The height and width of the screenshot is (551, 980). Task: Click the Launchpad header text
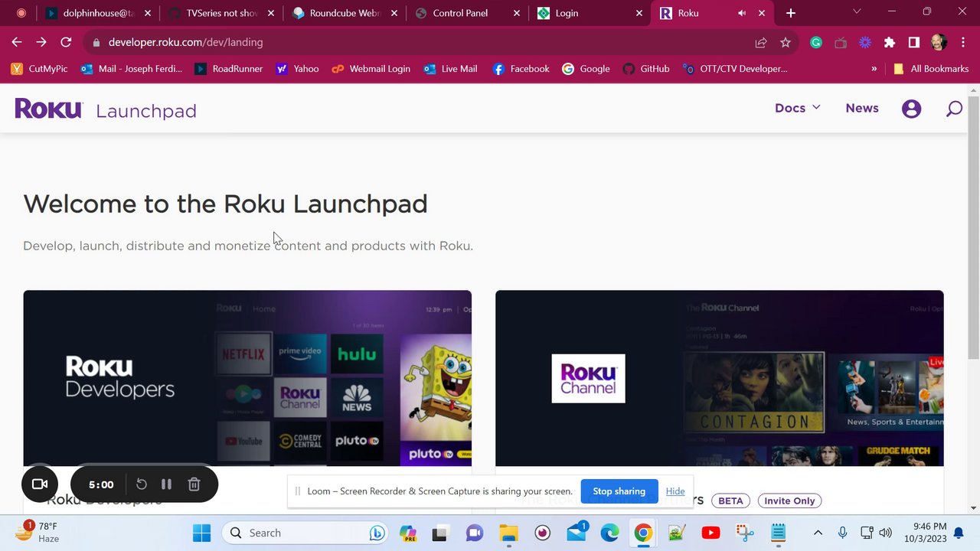146,111
